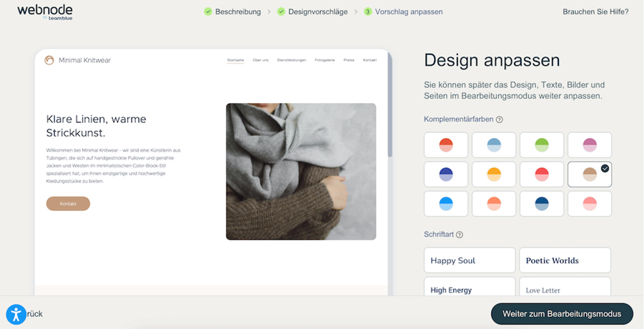Select the red-orange color scheme
The height and width of the screenshot is (329, 644).
[446, 145]
